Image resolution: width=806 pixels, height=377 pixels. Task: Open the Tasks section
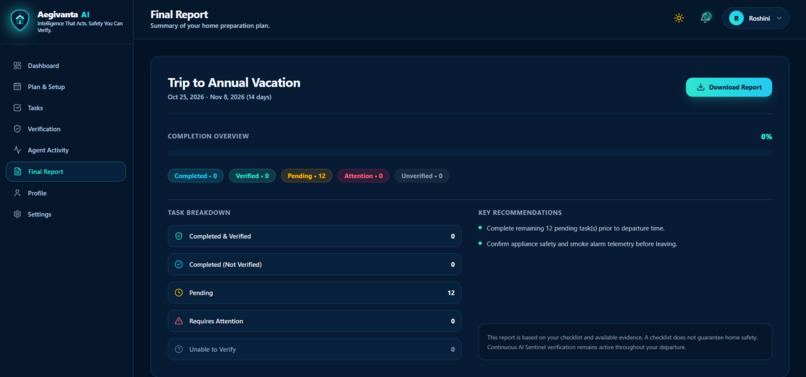click(66, 108)
